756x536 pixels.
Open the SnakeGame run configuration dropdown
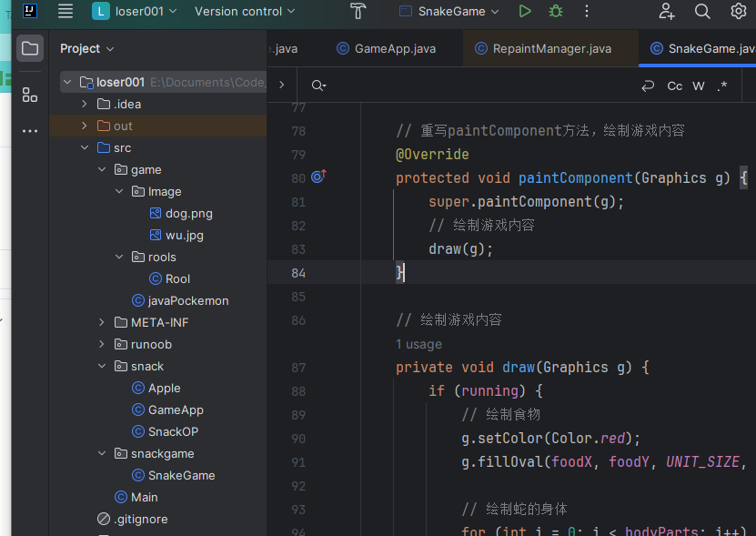449,11
